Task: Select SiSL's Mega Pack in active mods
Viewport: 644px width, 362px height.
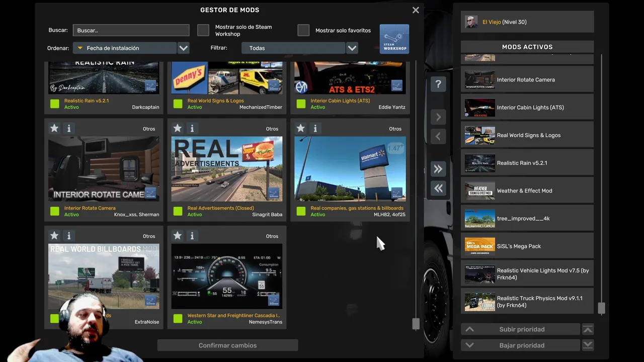Action: [527, 246]
